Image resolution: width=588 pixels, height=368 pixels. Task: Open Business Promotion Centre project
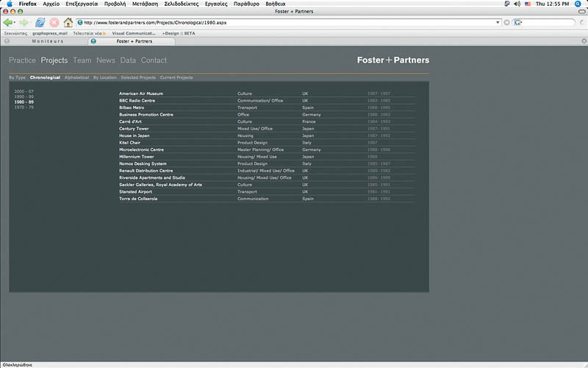[x=146, y=115]
